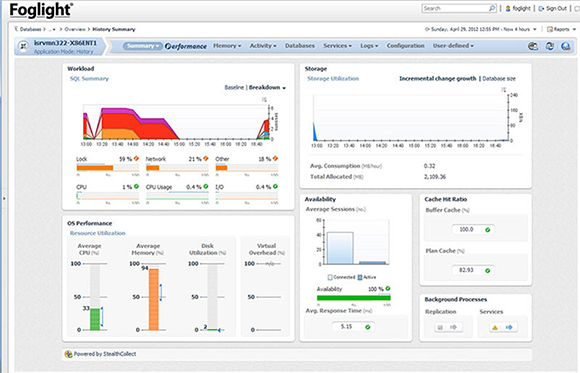
Task: Click the I/O green status icon
Action: click(275, 186)
